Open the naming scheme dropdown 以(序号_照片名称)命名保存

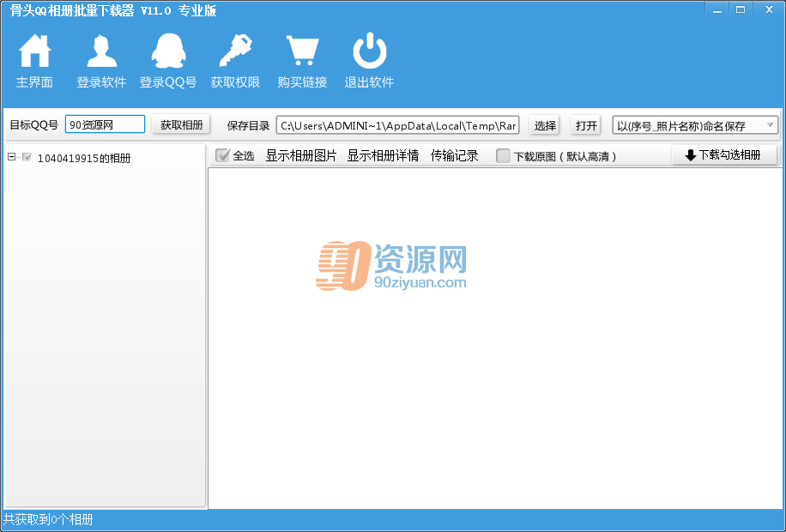[x=695, y=125]
